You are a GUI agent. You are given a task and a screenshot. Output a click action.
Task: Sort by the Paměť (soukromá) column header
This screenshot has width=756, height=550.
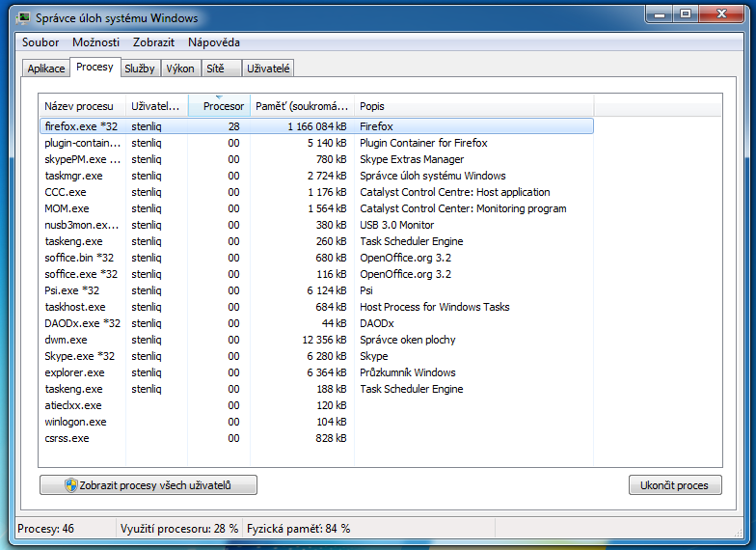(x=303, y=106)
